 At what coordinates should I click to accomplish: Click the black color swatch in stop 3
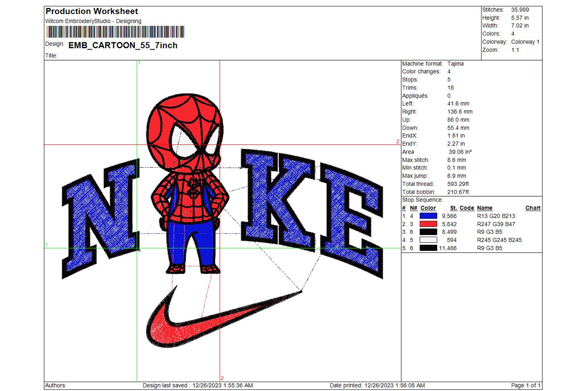coord(428,232)
